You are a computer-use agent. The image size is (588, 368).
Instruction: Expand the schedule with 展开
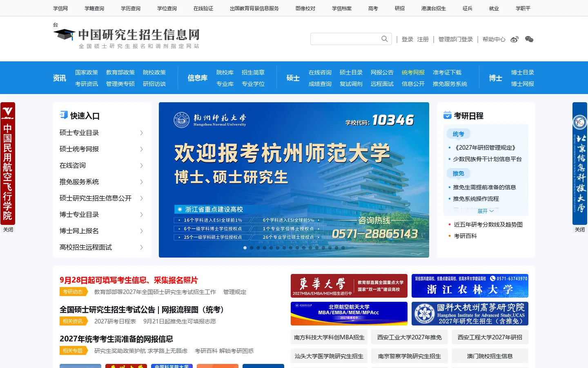pos(486,211)
